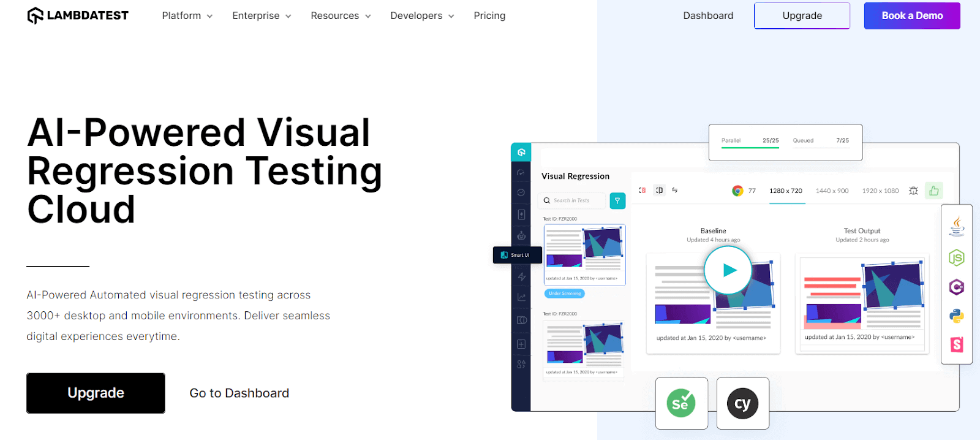980x440 pixels.
Task: Open the Test Output screenshot card
Action: pos(862,304)
